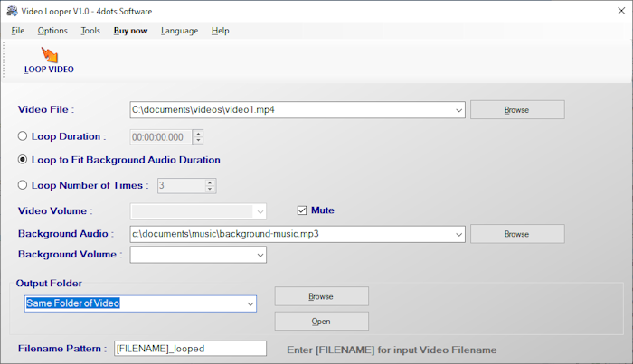
Task: Browse for the Background Audio file
Action: (x=517, y=234)
